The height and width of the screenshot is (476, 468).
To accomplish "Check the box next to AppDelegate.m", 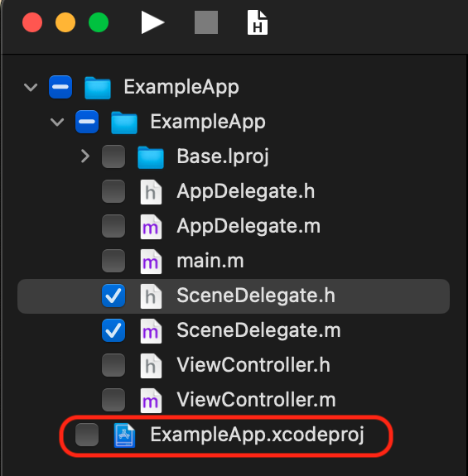I will coord(113,226).
